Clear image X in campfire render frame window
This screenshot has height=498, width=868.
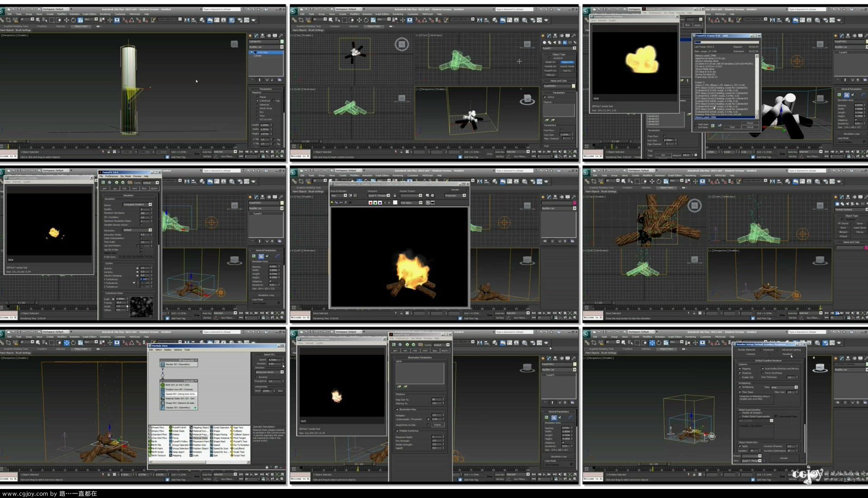[x=350, y=202]
